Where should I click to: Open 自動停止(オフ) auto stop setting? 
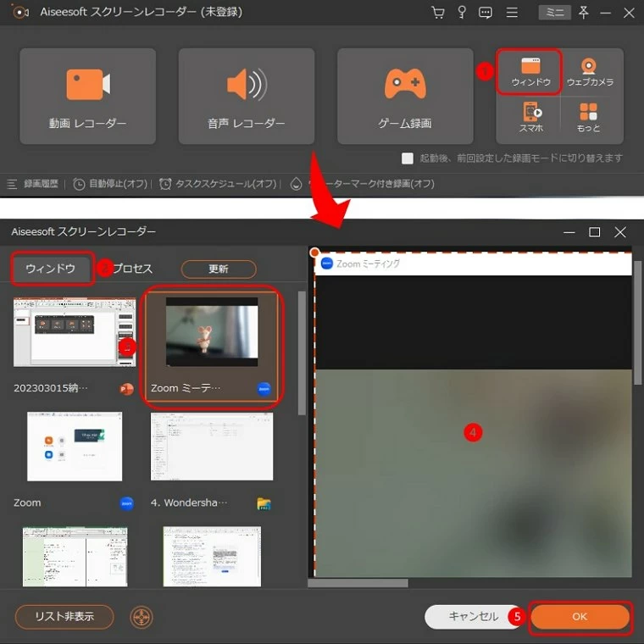[110, 184]
